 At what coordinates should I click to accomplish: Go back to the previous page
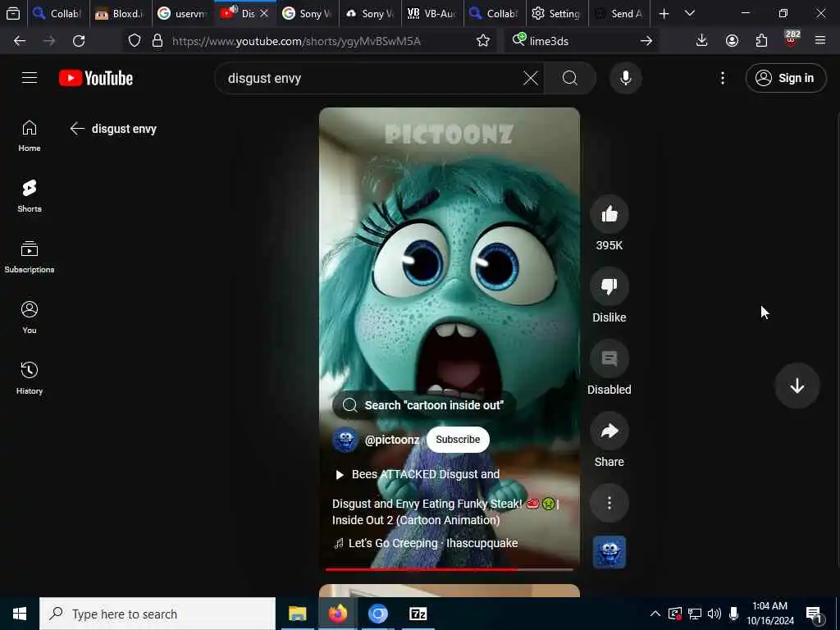pyautogui.click(x=20, y=41)
